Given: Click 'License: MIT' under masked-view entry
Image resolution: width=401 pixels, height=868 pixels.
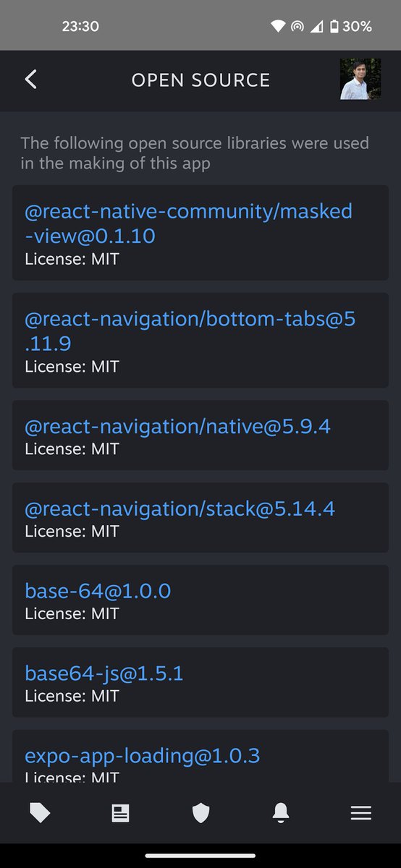Looking at the screenshot, I should 72,259.
